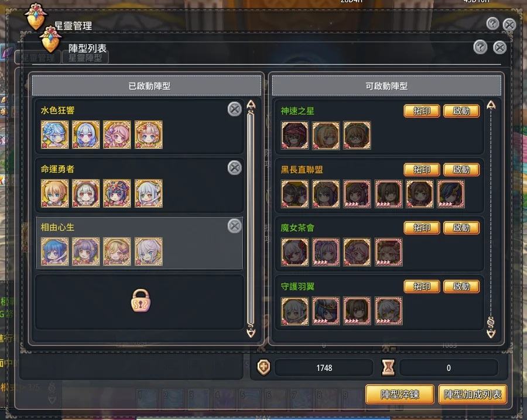Click down arrow of activated formations list
This screenshot has height=420, width=527.
click(251, 332)
